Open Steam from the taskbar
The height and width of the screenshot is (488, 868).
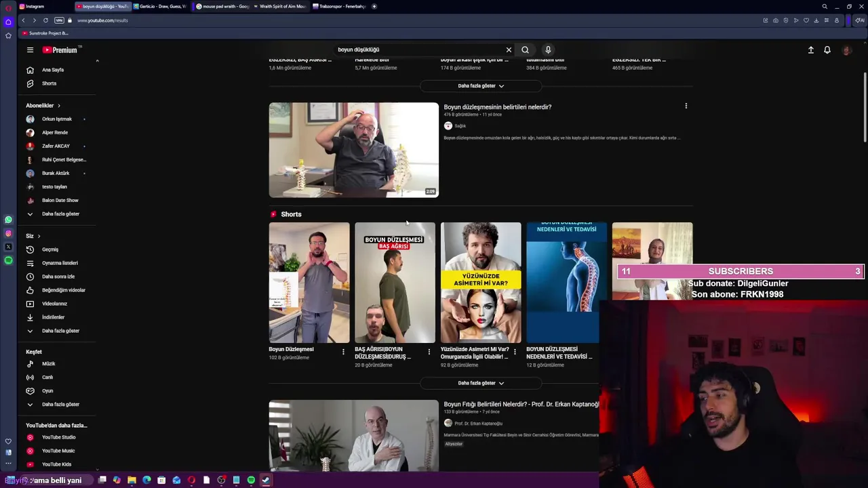[266, 480]
